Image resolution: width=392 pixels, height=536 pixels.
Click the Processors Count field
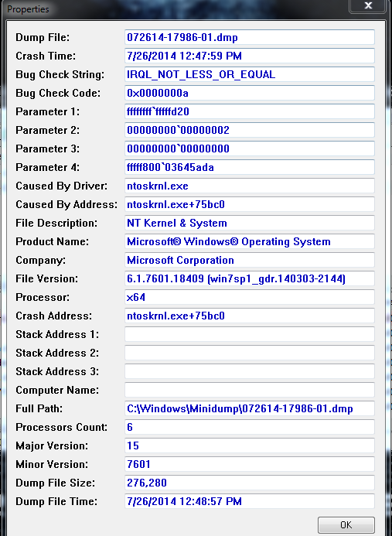250,427
